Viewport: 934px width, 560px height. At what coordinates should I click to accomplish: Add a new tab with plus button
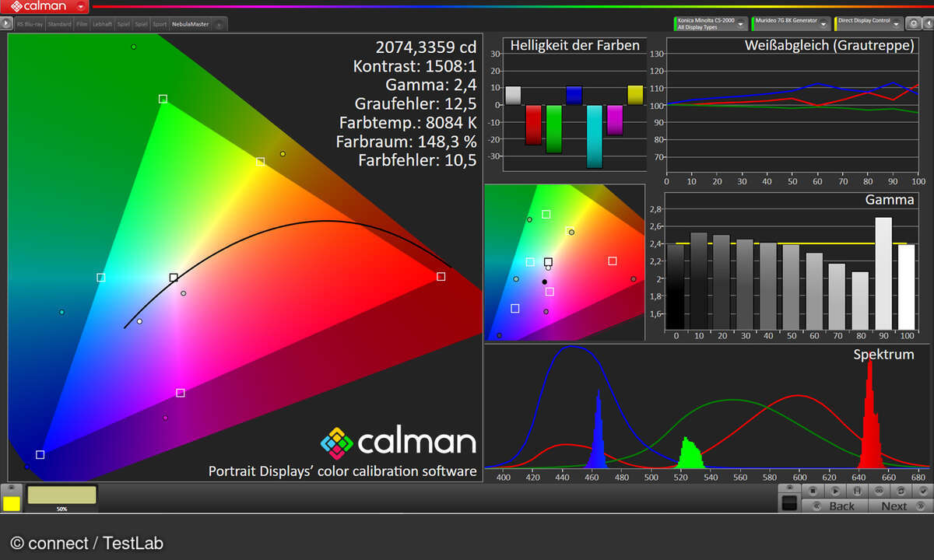pyautogui.click(x=219, y=25)
